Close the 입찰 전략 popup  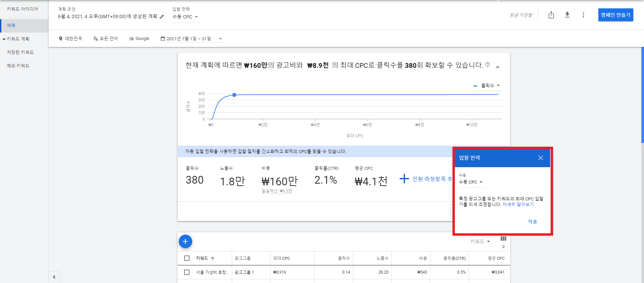540,158
